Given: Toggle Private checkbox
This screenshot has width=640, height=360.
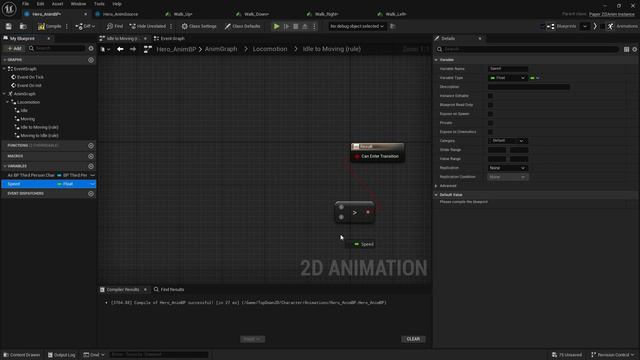Looking at the screenshot, I should (490, 122).
